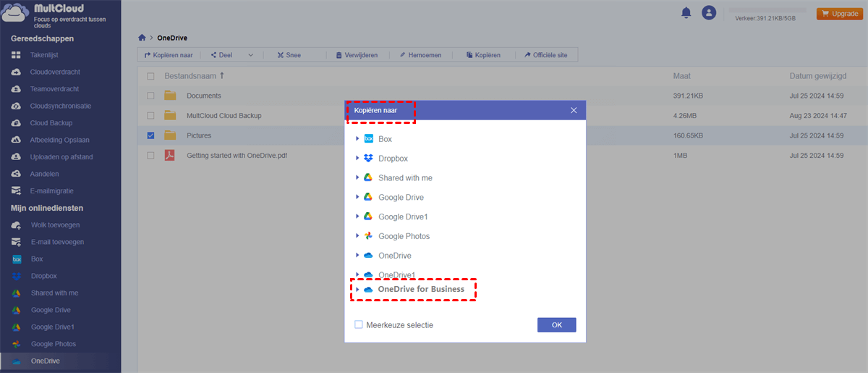This screenshot has width=868, height=373.
Task: Click the Hernoemen toolbar button
Action: tap(420, 55)
